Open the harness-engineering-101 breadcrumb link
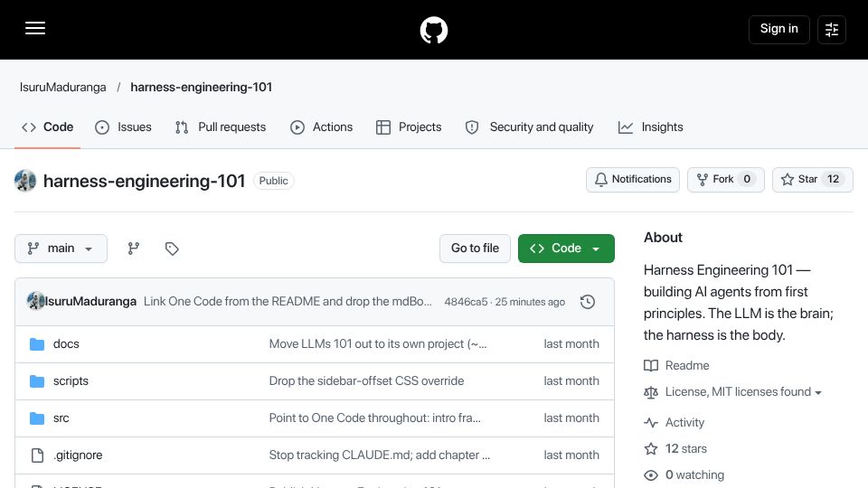868x488 pixels. tap(201, 88)
